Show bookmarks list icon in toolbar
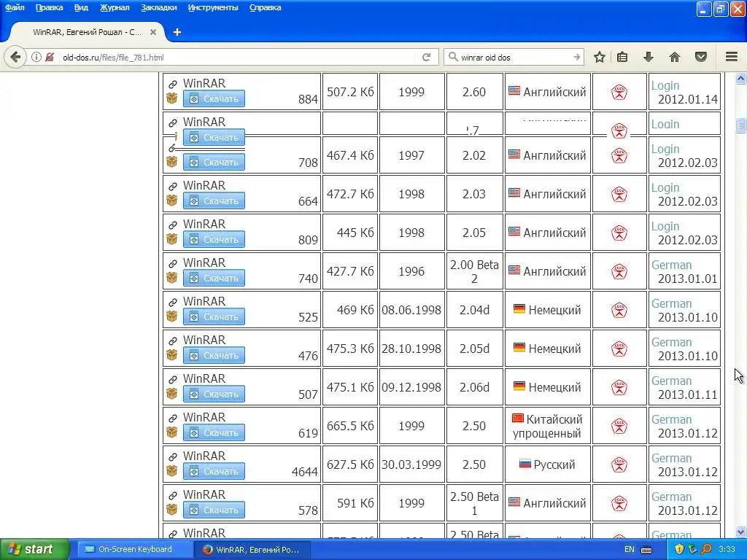 pyautogui.click(x=622, y=57)
